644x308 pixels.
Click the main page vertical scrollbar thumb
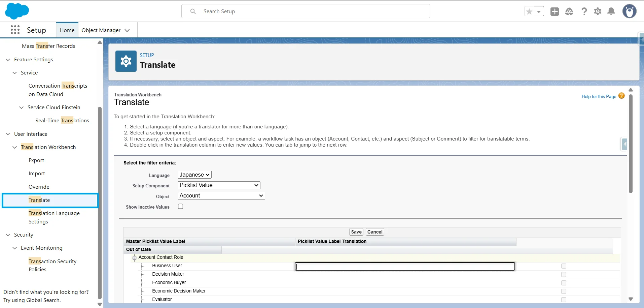coord(631,144)
